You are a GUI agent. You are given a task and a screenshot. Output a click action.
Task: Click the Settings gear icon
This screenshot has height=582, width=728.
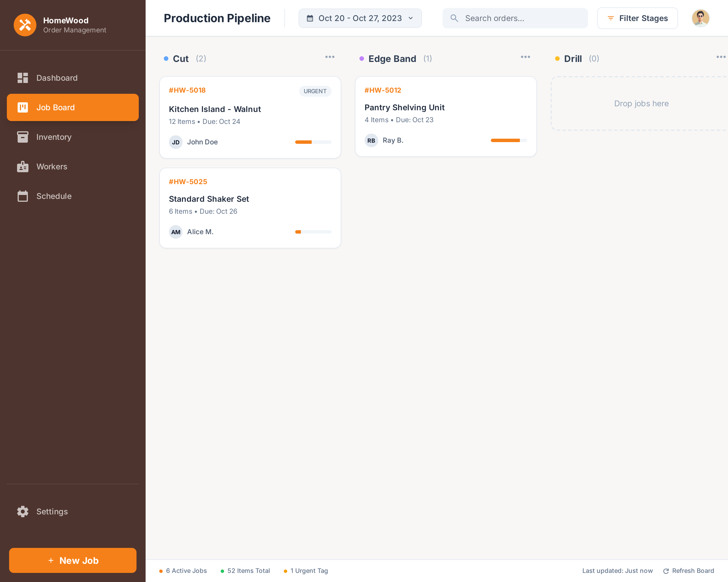(23, 512)
